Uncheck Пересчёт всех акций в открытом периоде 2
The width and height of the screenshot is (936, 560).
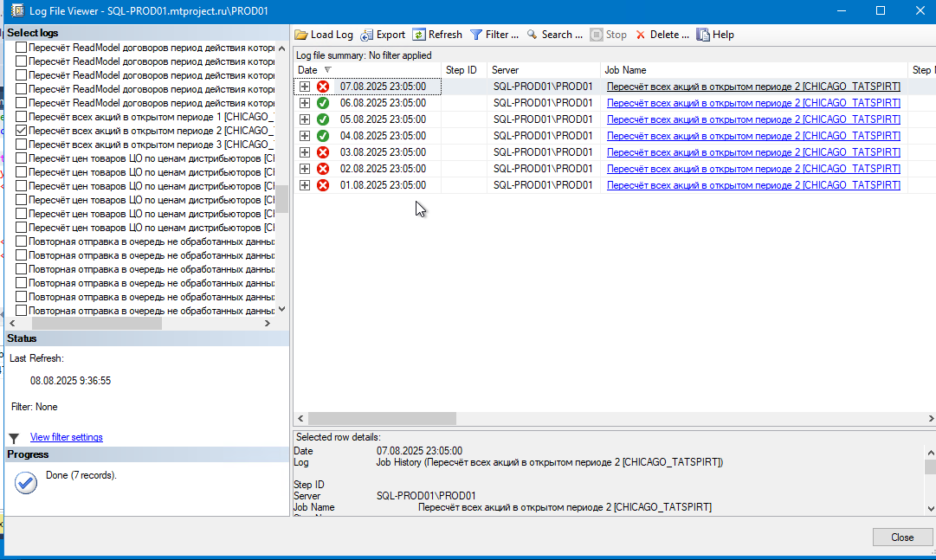(x=21, y=130)
